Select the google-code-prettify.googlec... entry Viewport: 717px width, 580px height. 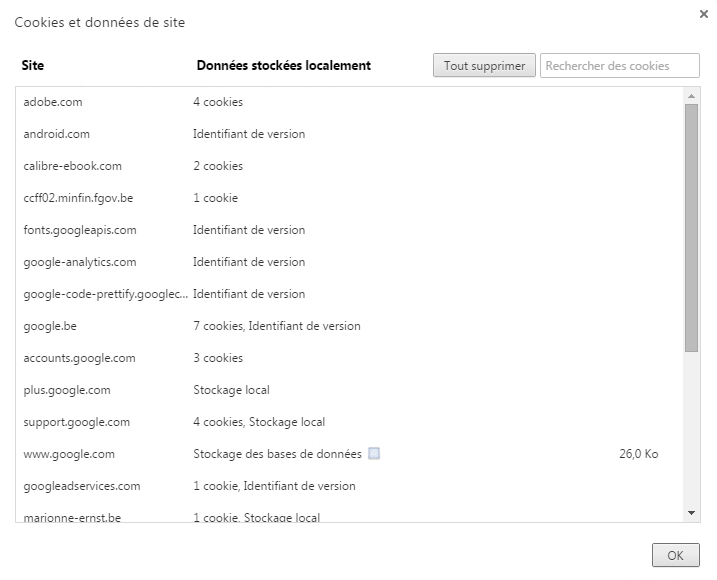point(350,294)
